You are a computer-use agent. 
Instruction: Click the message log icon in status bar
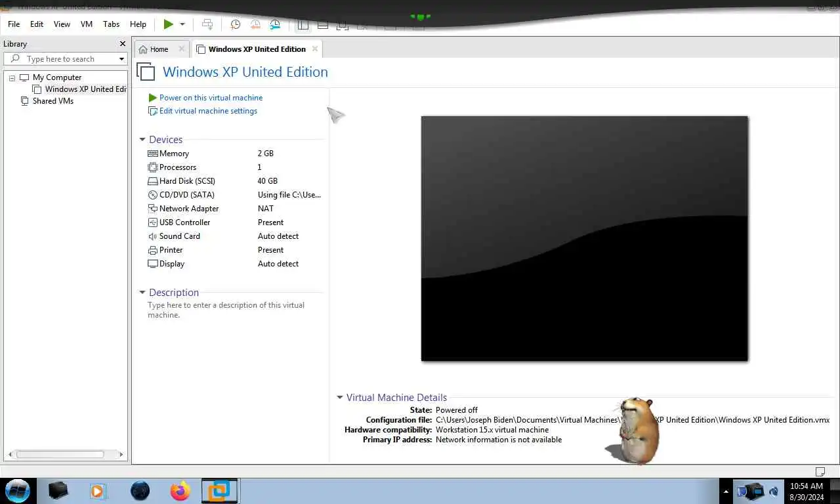(x=820, y=471)
